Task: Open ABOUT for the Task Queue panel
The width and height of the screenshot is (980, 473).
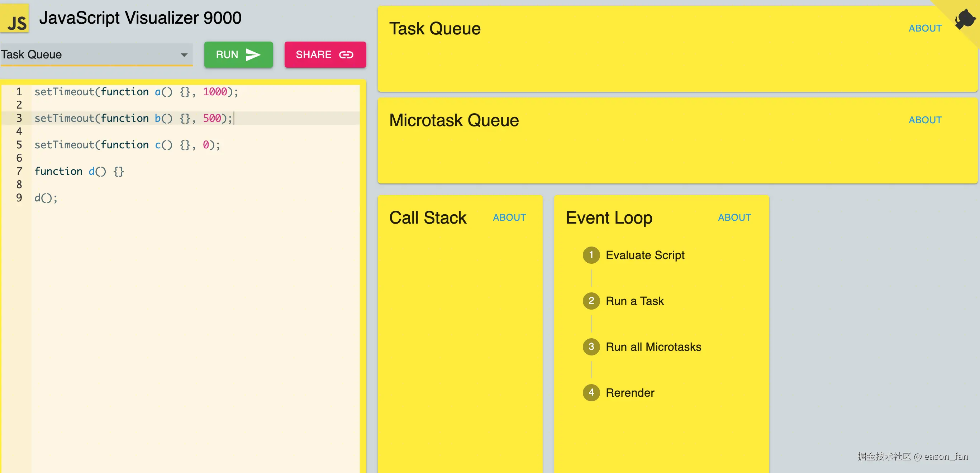Action: pos(925,29)
